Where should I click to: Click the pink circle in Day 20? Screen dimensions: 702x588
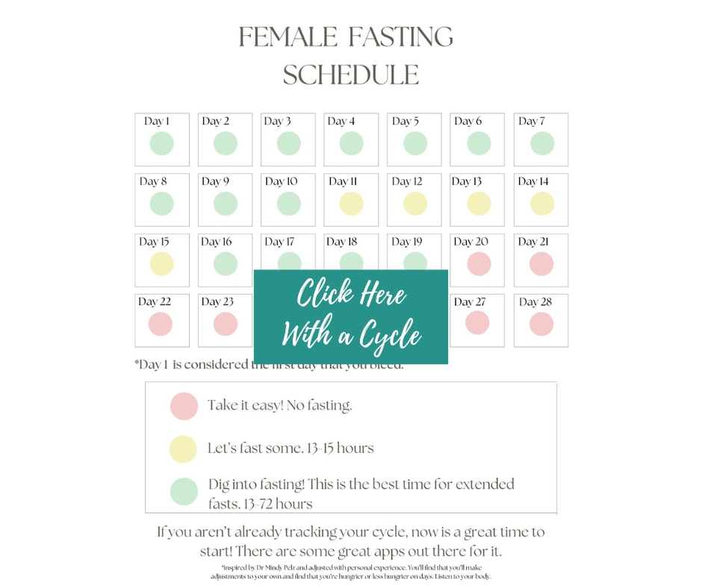coord(479,263)
